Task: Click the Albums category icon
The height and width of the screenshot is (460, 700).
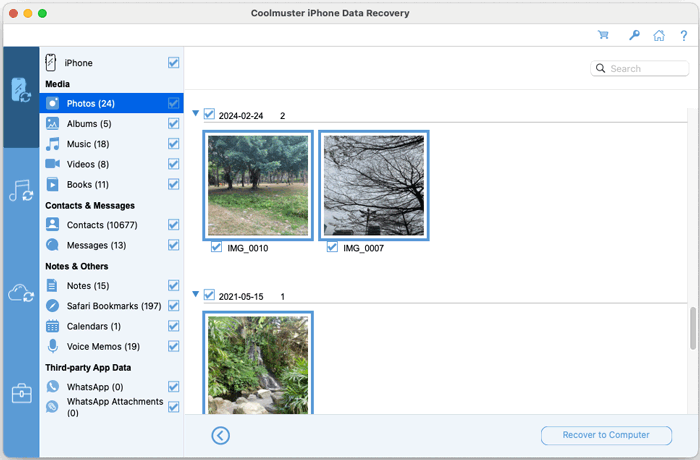Action: coord(52,123)
